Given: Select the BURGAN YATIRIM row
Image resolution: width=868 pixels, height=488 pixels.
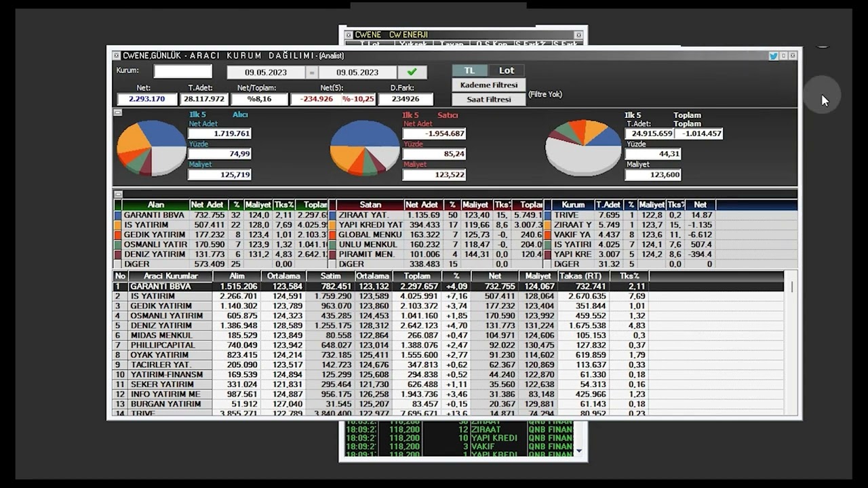Looking at the screenshot, I should pyautogui.click(x=448, y=404).
